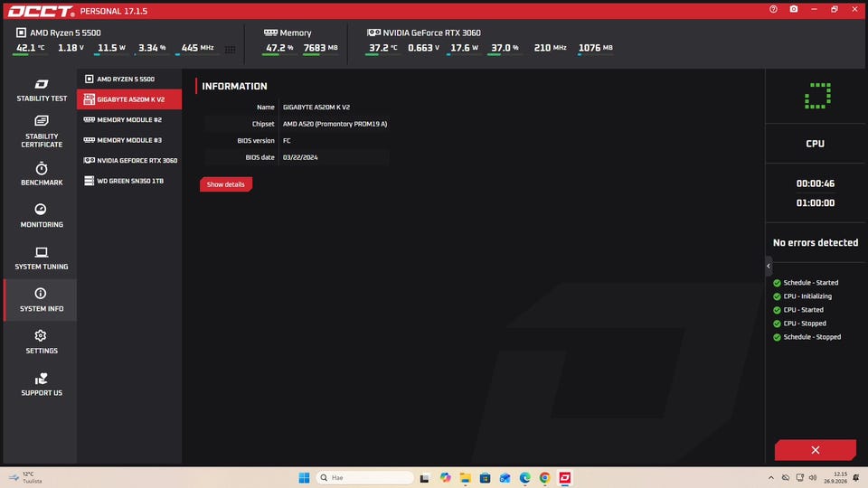Open the taskbar clock and date

click(x=835, y=477)
